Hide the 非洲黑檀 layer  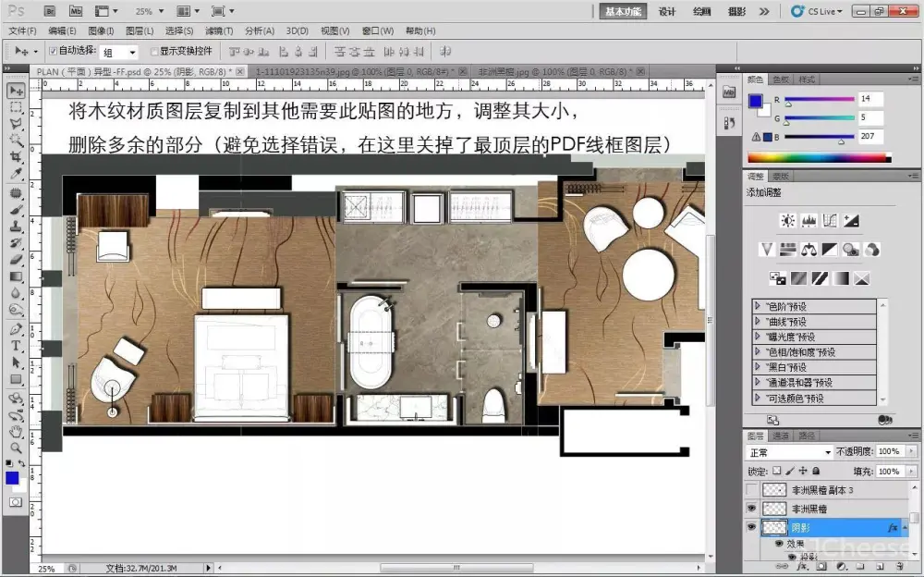point(751,509)
